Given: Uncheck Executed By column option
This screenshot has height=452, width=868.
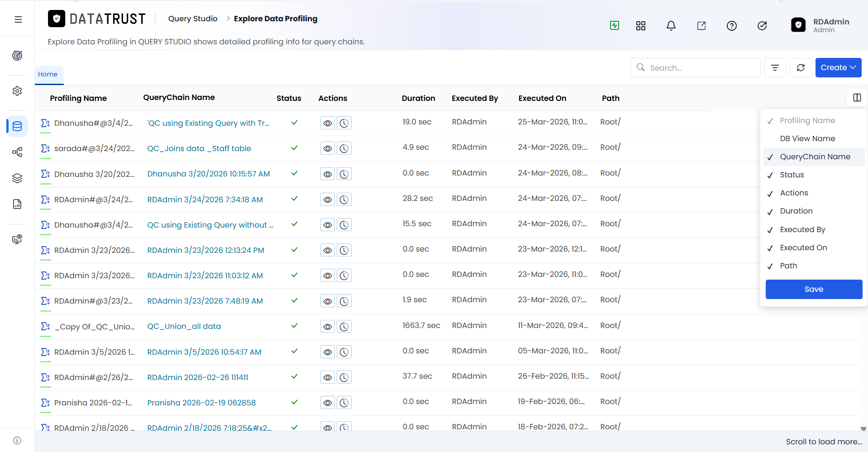Looking at the screenshot, I should [x=814, y=229].
